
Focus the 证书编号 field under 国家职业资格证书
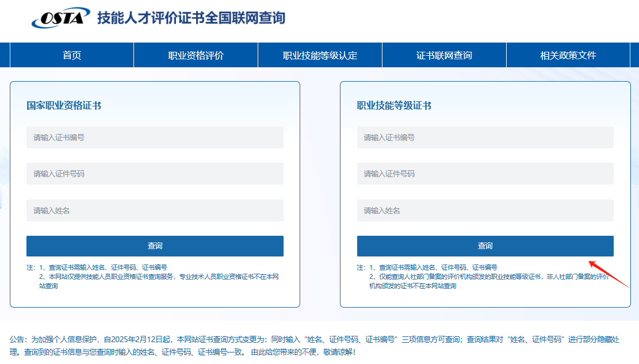155,137
